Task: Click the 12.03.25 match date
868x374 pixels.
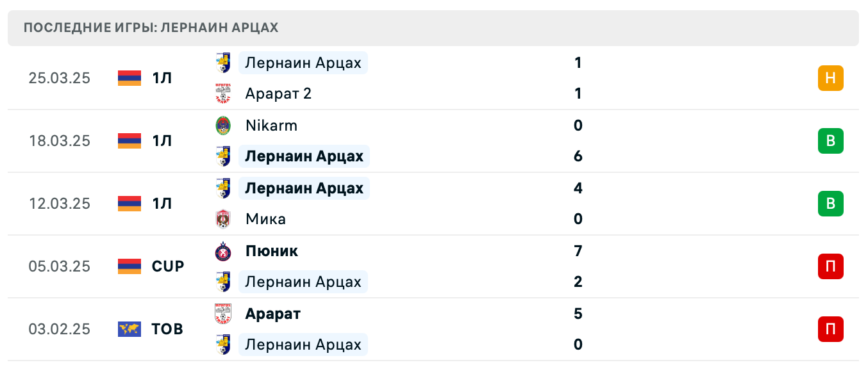Action: point(60,204)
